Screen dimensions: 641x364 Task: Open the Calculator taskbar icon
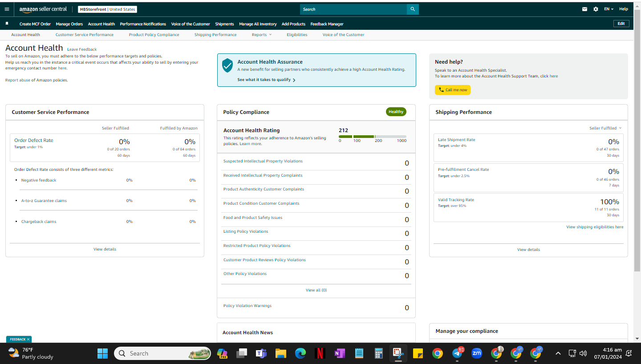(379, 353)
